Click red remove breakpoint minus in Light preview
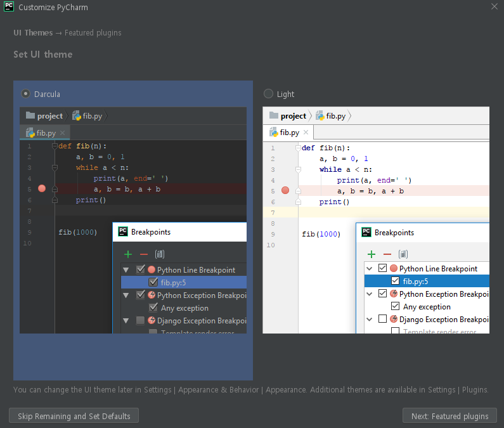Viewport: 504px width, 428px height. (387, 254)
